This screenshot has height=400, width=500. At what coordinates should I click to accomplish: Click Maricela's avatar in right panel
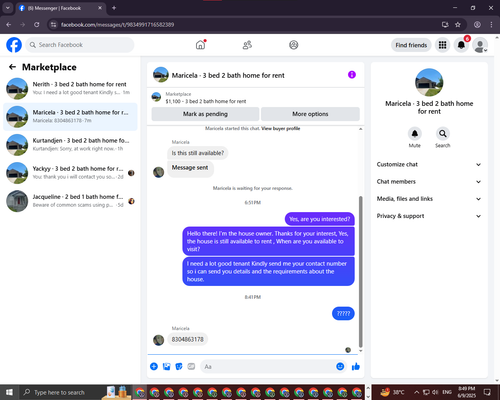429,82
